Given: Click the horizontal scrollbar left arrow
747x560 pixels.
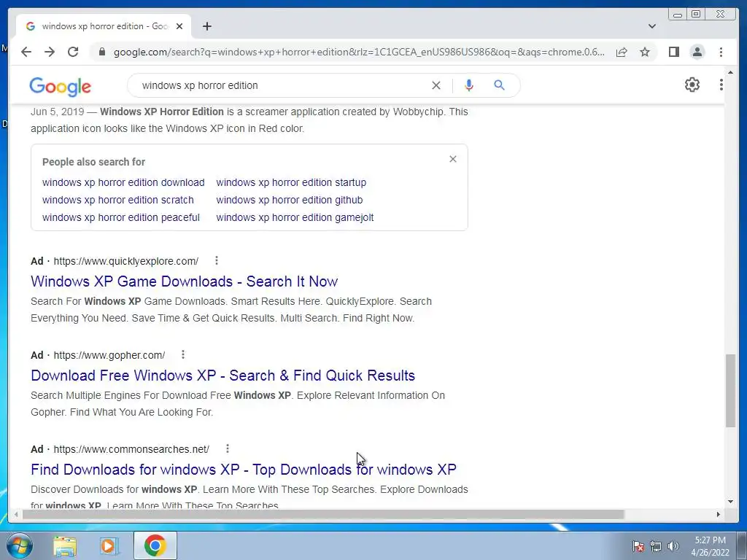Looking at the screenshot, I should [x=16, y=514].
